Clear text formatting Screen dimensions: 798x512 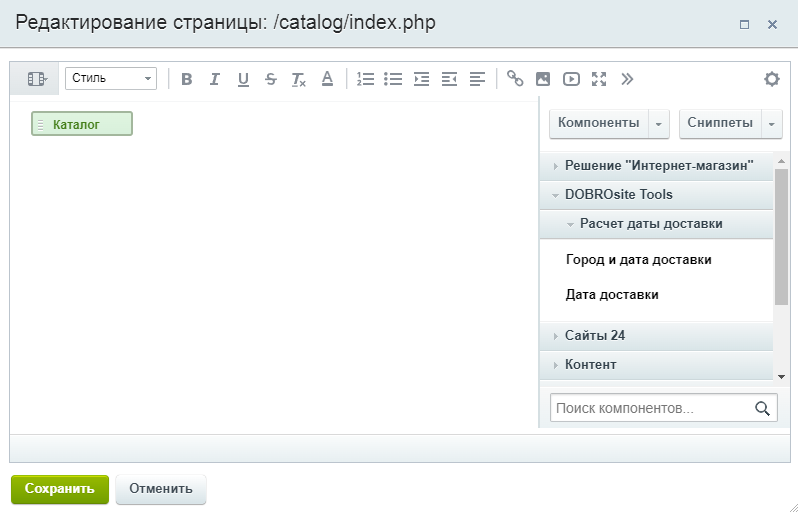coord(298,79)
